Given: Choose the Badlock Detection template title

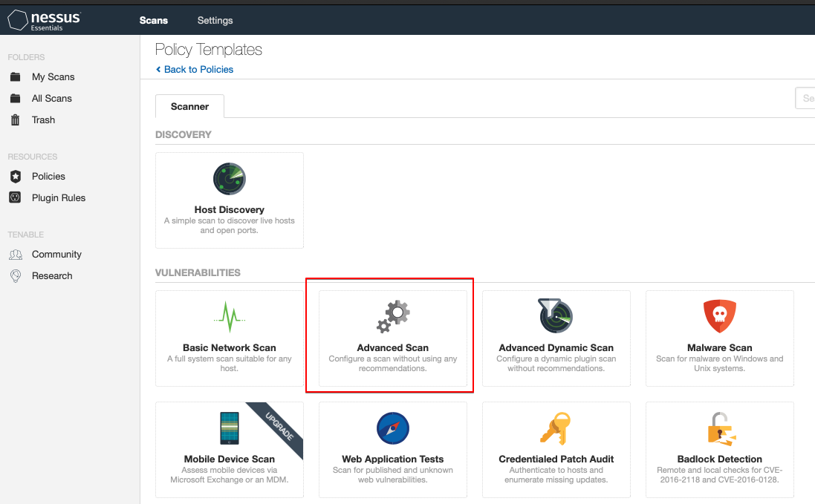Looking at the screenshot, I should 719,459.
